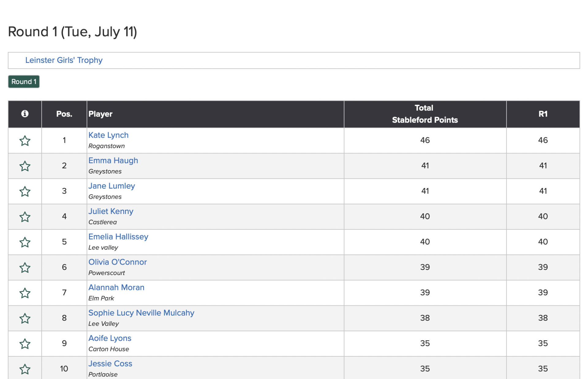Click Juliet Kenny's R1 score 40

click(543, 216)
